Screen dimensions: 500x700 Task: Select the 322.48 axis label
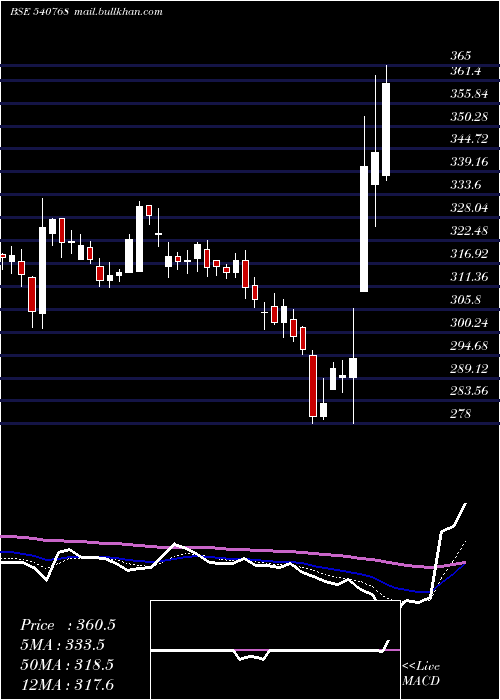(x=469, y=231)
